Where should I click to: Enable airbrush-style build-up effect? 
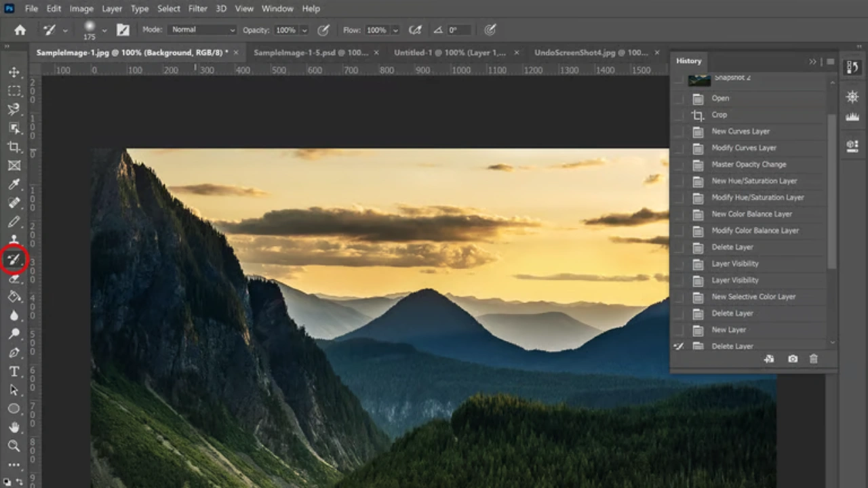coord(416,30)
